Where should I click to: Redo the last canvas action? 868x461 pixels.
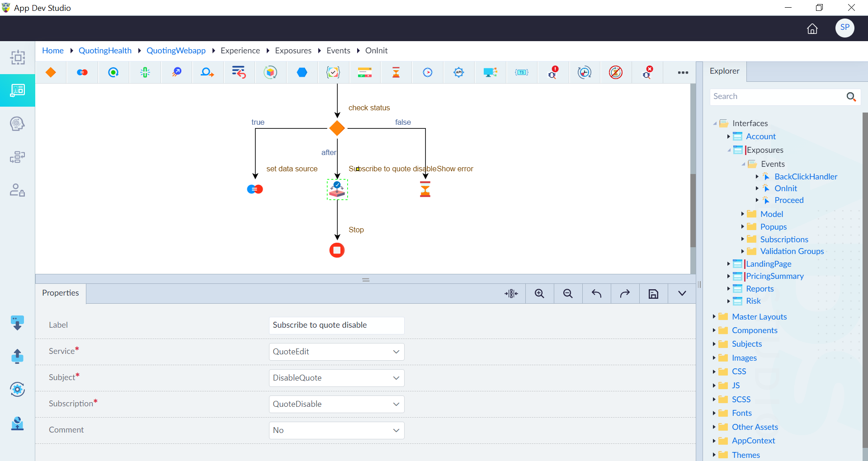(x=625, y=294)
